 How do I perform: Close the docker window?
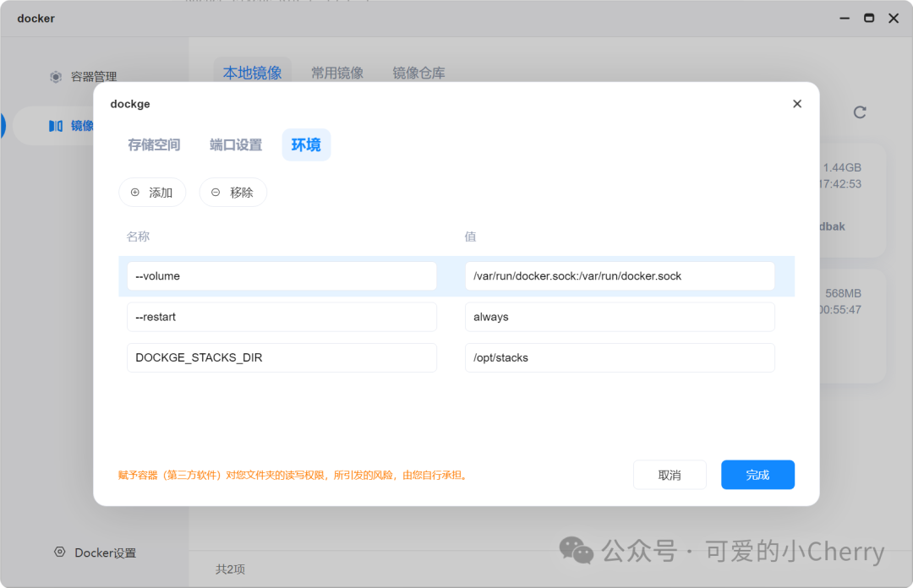[894, 18]
